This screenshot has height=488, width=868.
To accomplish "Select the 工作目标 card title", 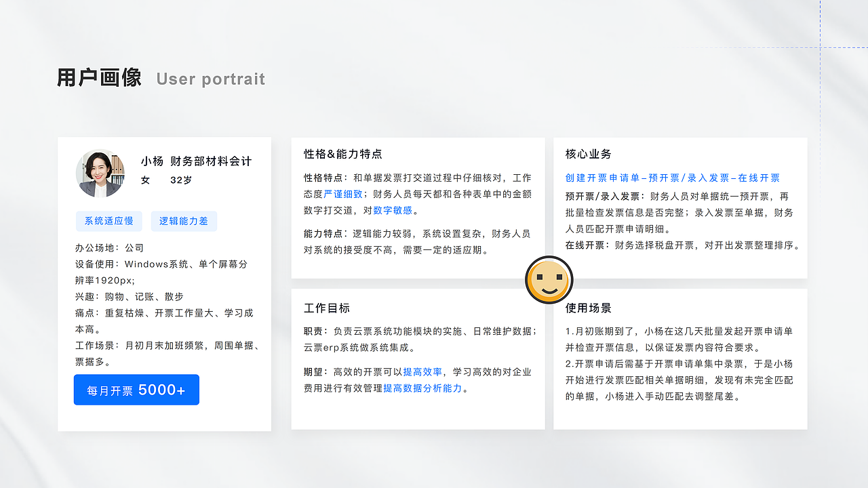I will [x=326, y=308].
